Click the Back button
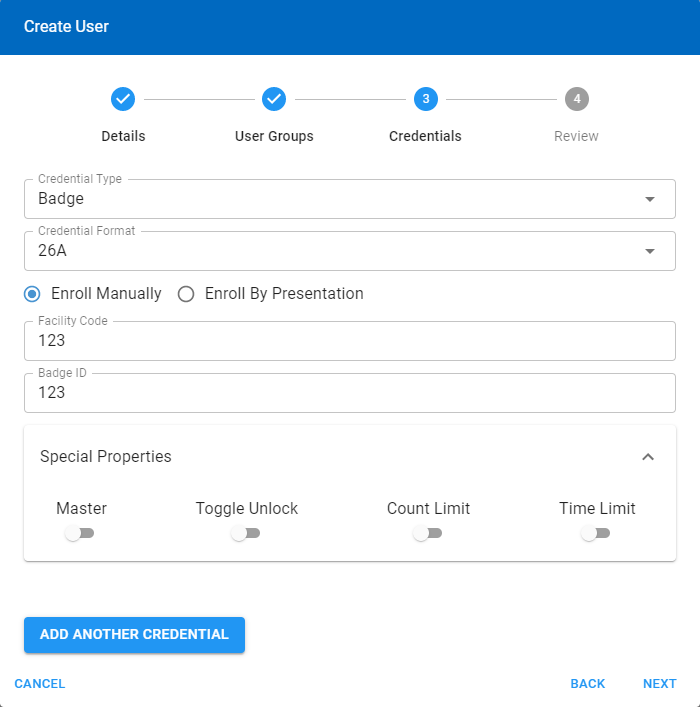Screen dimensions: 700x707 tap(587, 684)
